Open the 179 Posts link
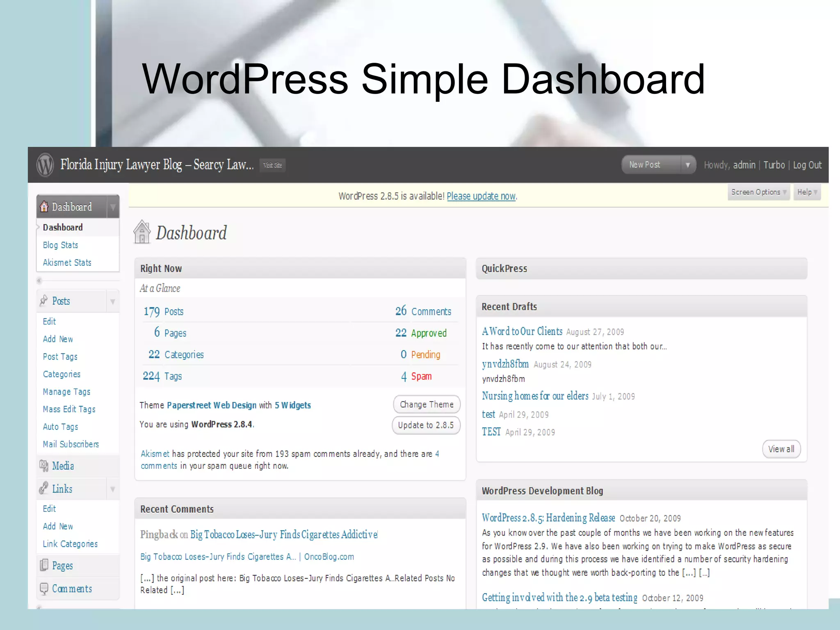Image resolution: width=840 pixels, height=630 pixels. click(x=163, y=312)
